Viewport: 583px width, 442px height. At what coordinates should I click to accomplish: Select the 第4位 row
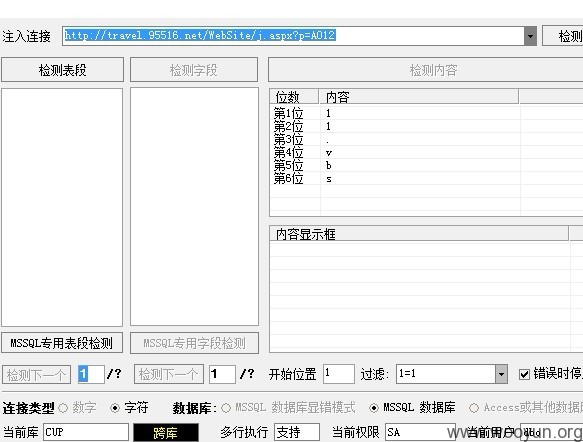click(426, 152)
